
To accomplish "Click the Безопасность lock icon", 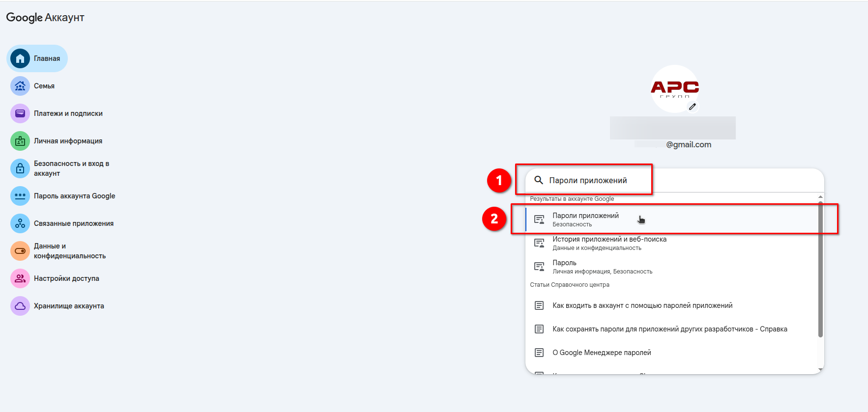I will 20,168.
